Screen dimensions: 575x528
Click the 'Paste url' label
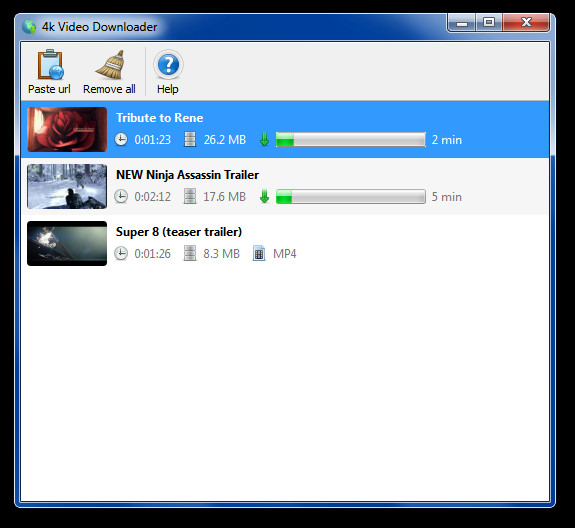coord(49,89)
